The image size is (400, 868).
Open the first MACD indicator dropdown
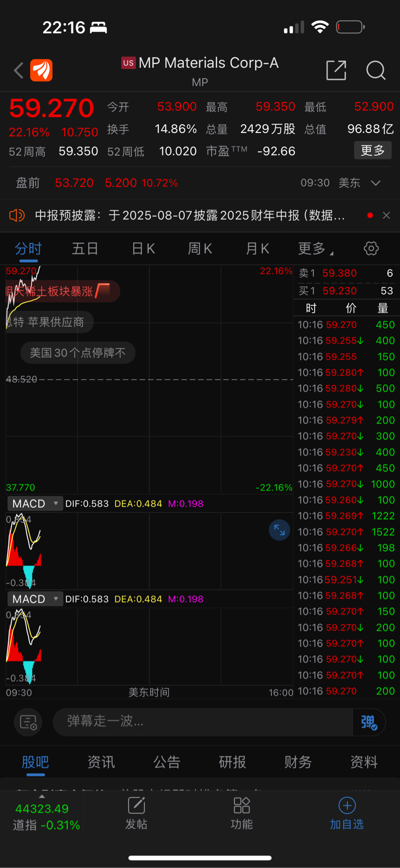click(x=34, y=504)
